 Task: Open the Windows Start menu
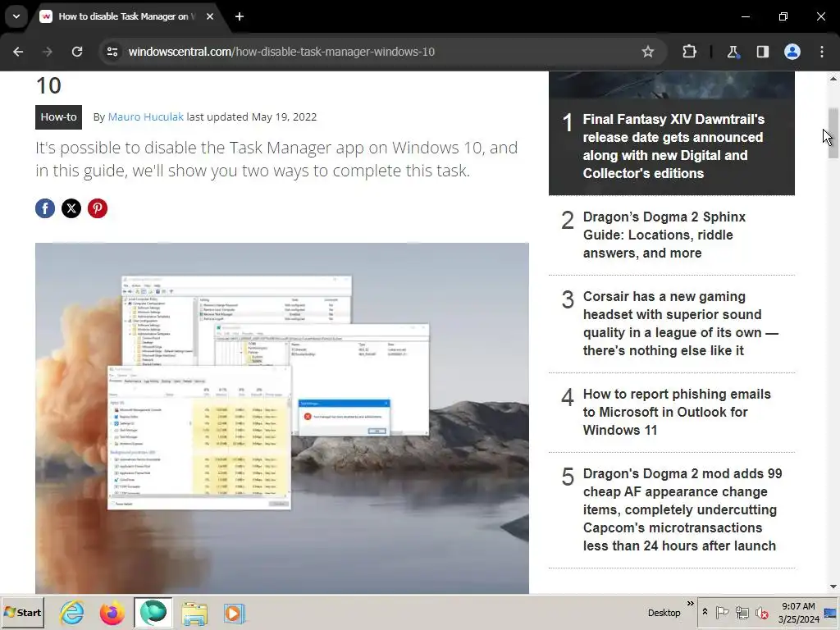click(x=22, y=613)
